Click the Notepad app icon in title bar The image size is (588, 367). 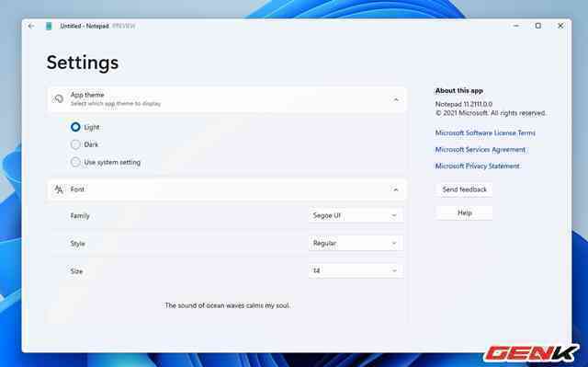click(x=49, y=26)
